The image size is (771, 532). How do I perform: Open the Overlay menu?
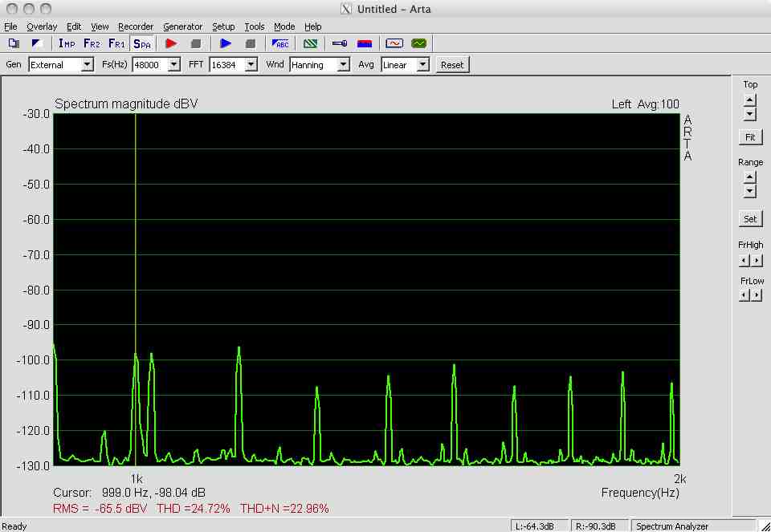[42, 26]
